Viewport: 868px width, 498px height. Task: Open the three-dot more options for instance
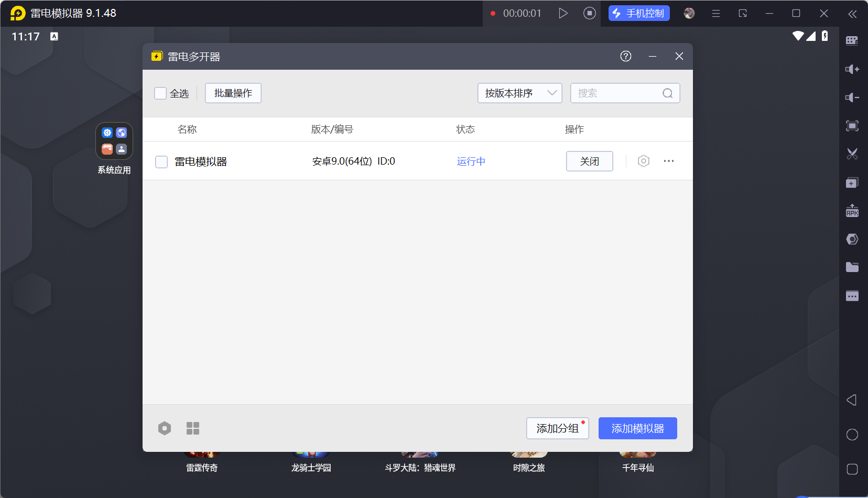coord(668,161)
